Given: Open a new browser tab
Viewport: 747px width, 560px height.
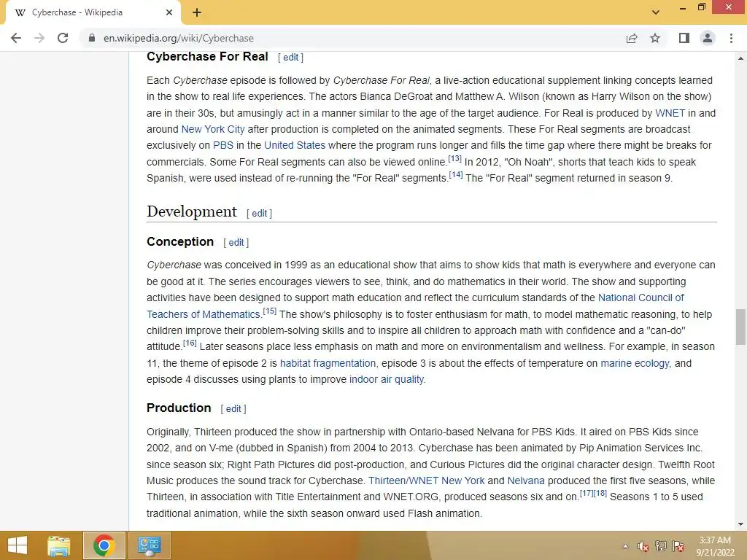Looking at the screenshot, I should coord(197,13).
